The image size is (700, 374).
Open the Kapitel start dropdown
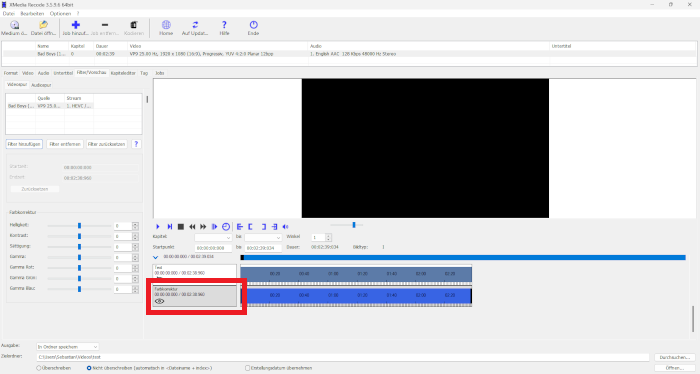pyautogui.click(x=213, y=237)
